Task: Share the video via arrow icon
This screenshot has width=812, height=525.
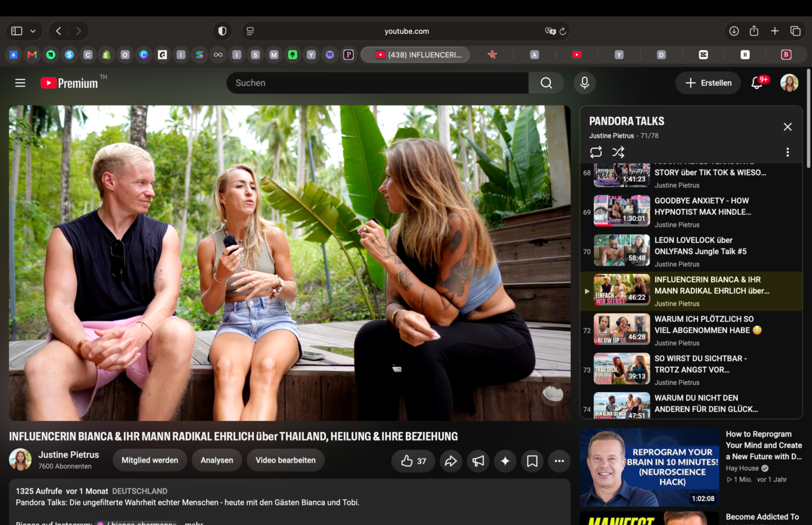Action: click(x=451, y=461)
